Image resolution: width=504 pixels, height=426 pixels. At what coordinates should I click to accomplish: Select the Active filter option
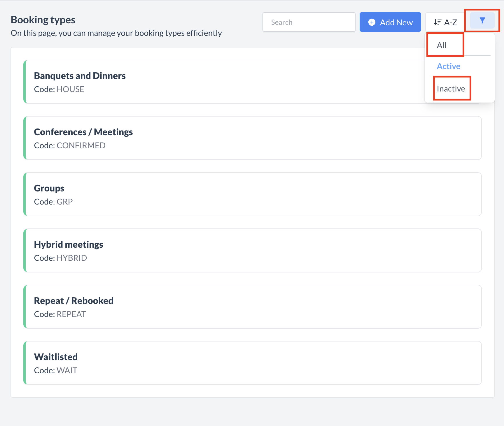coord(448,66)
